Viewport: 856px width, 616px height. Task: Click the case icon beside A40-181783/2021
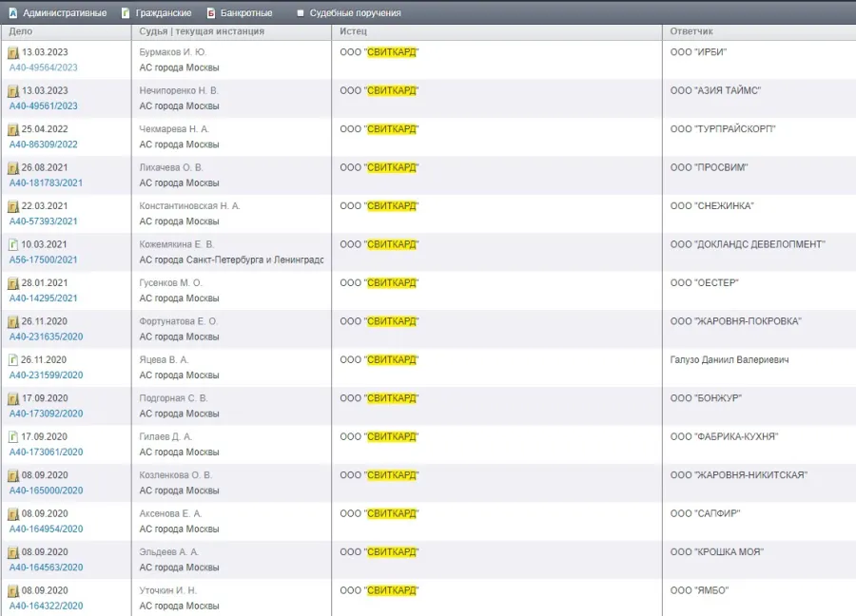(x=13, y=168)
